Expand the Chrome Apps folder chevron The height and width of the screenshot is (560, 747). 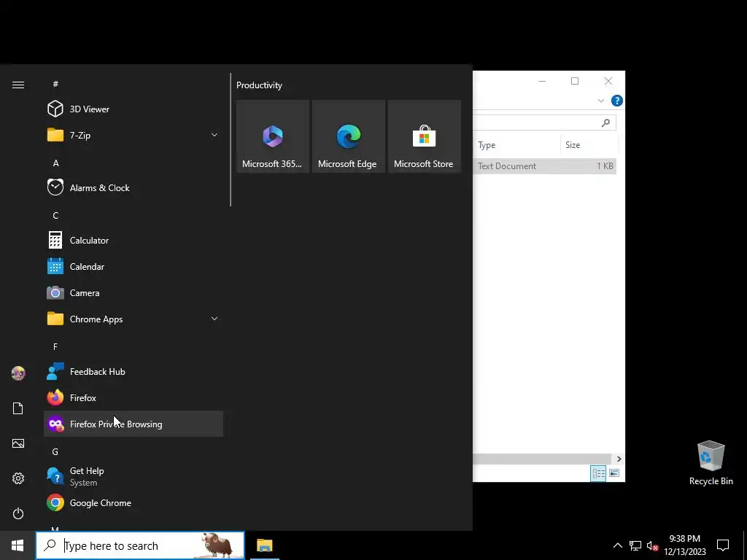point(214,319)
